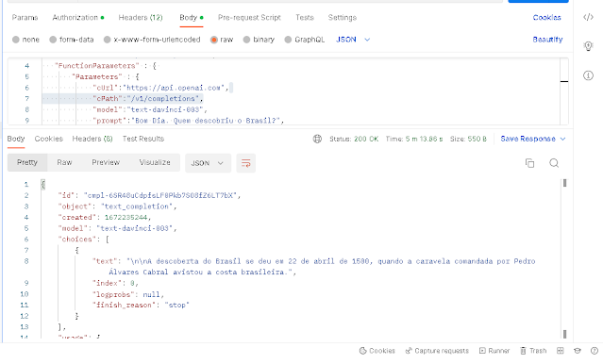Collapse the response JSON root brace on line 1
The width and height of the screenshot is (603, 364).
(43, 185)
